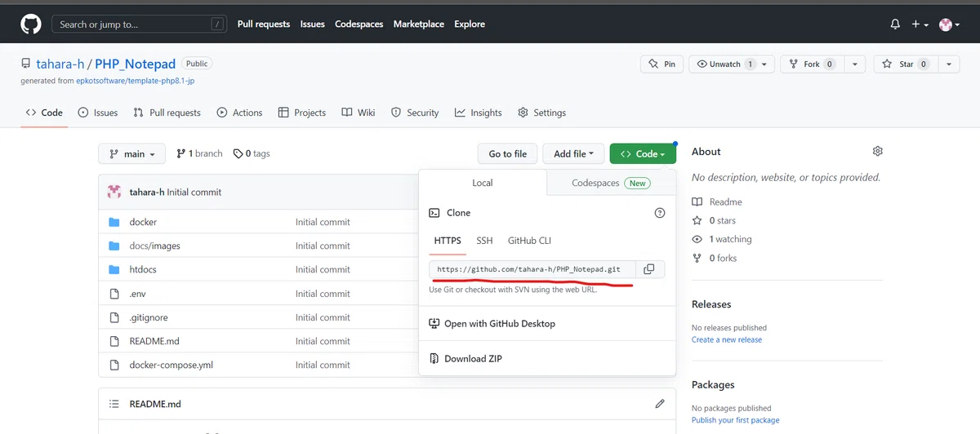The width and height of the screenshot is (980, 434).
Task: Open Marketplace in top navigation
Action: 419,24
